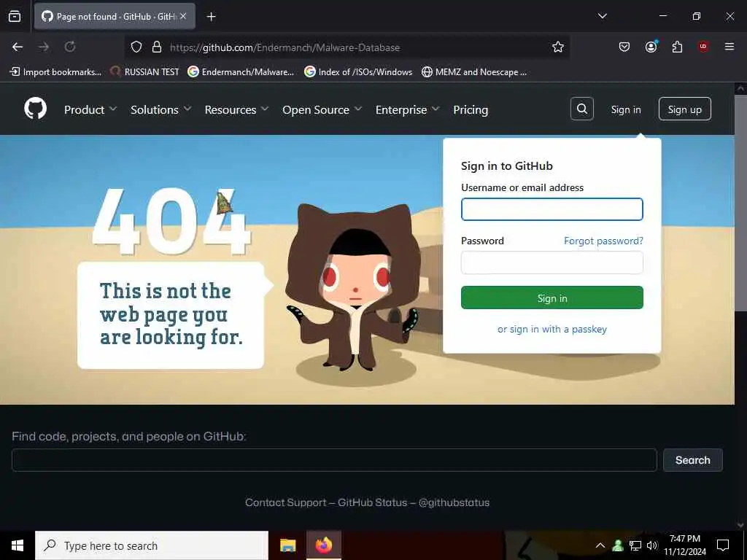Screen dimensions: 747x560
Task: Click the Sign up button
Action: coord(684,109)
